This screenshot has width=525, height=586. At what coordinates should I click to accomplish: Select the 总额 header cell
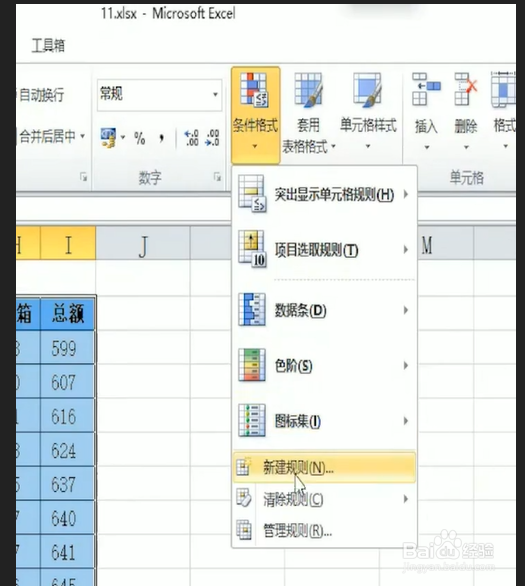tap(68, 313)
